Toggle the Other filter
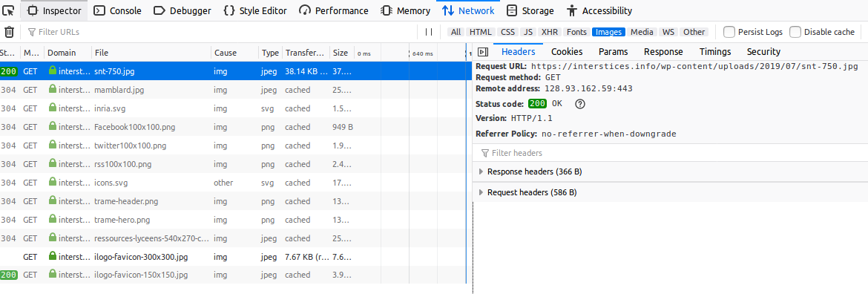The width and height of the screenshot is (868, 294). point(694,32)
